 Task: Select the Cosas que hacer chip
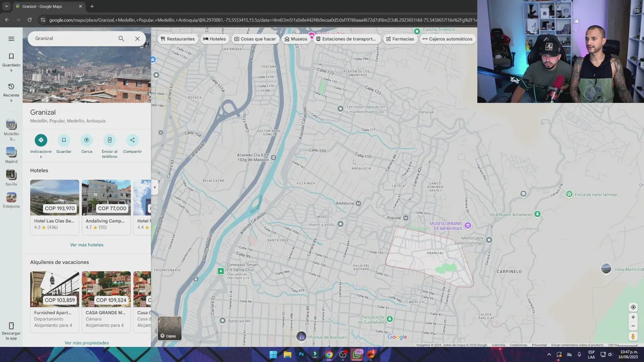point(255,39)
